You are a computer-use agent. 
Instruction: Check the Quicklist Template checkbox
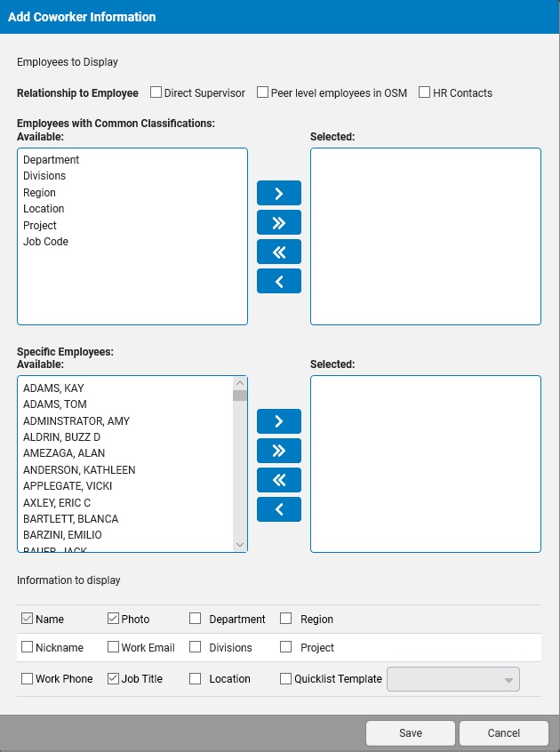tap(285, 678)
